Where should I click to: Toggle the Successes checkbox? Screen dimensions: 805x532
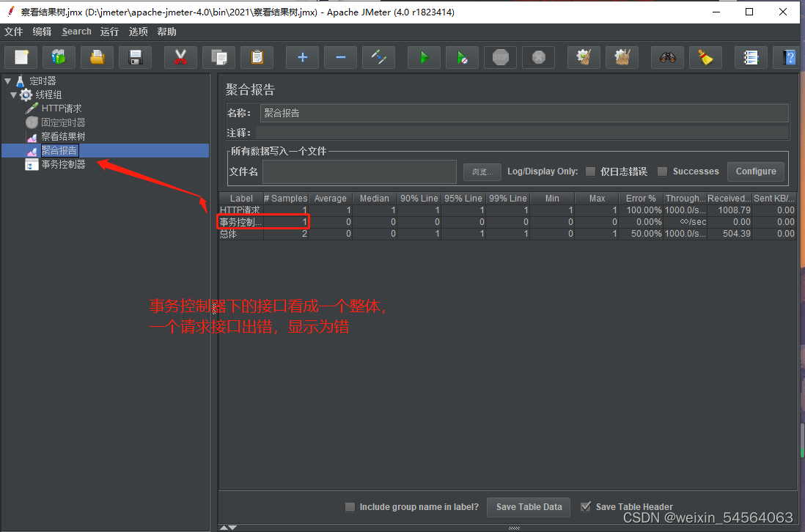click(x=662, y=171)
